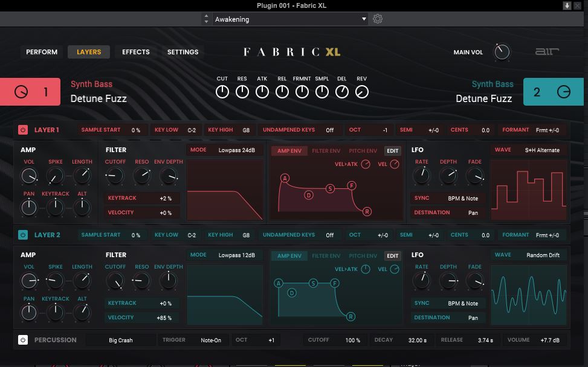Click the CUT macro knob

(222, 92)
